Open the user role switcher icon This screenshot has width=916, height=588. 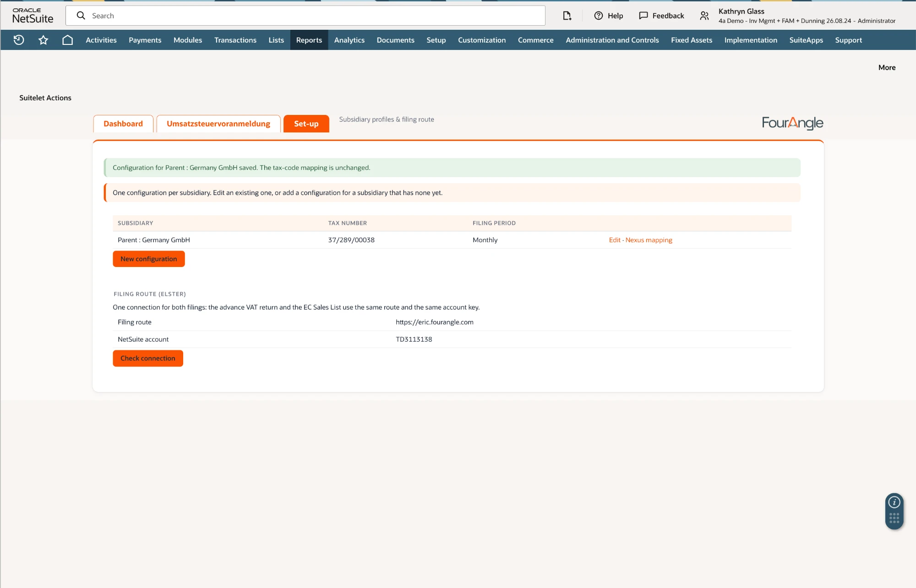click(x=704, y=16)
